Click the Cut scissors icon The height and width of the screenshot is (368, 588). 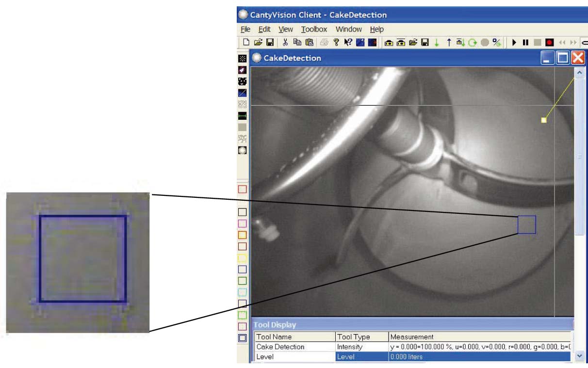pos(286,43)
